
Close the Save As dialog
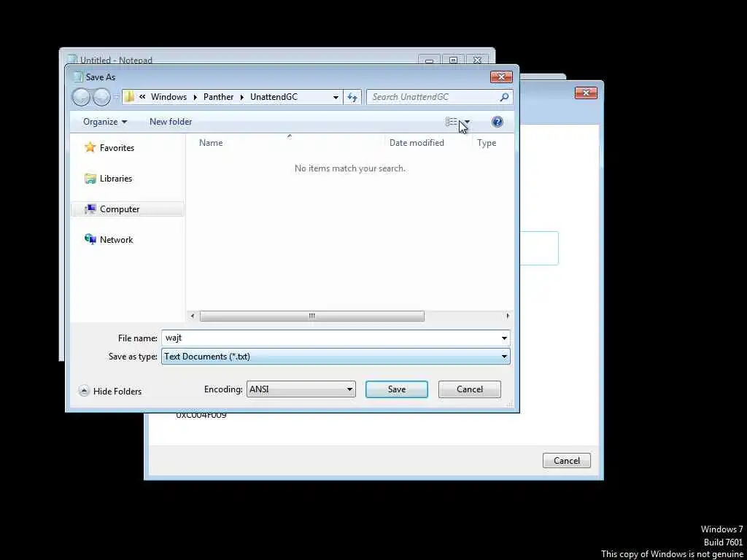(501, 77)
